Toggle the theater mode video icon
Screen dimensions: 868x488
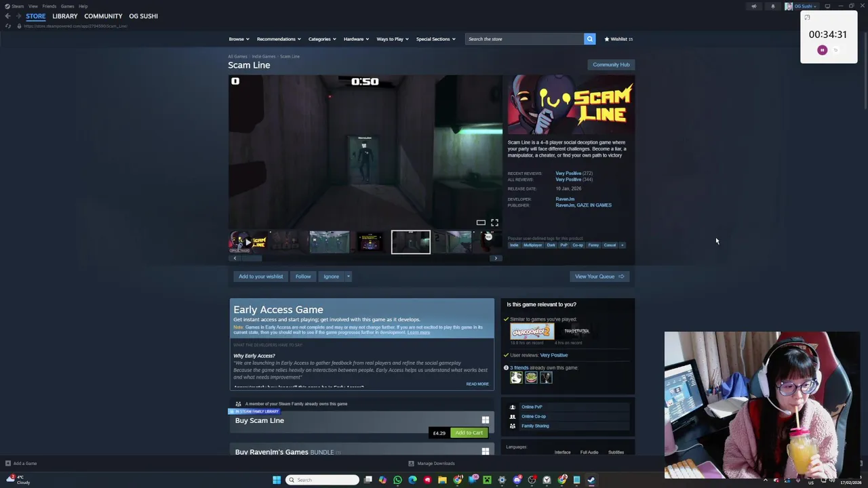pyautogui.click(x=480, y=222)
